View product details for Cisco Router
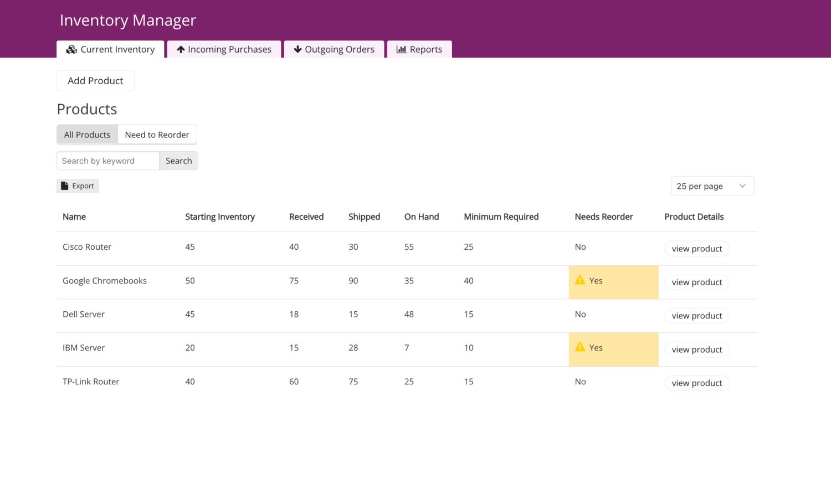Screen dimensions: 831x504 point(696,249)
